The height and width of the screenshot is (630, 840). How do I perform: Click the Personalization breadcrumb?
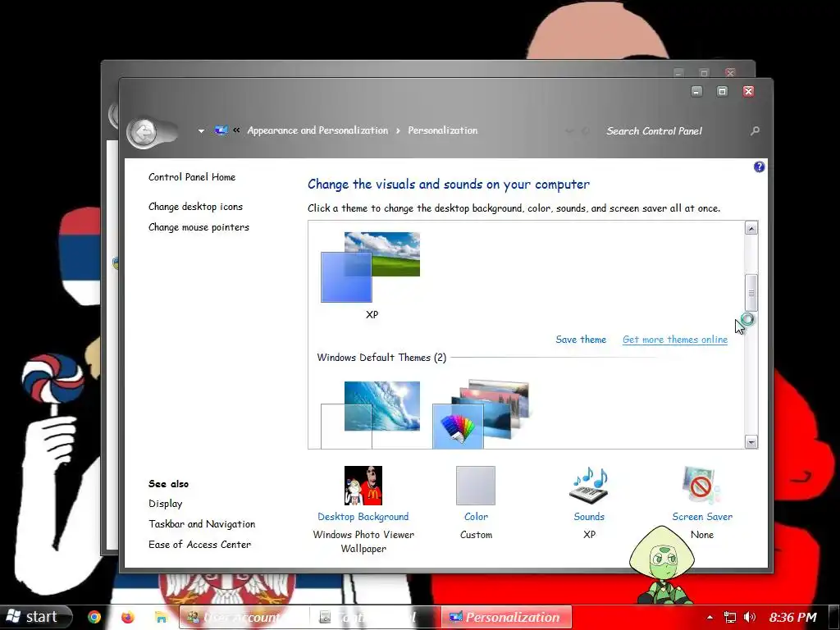pyautogui.click(x=442, y=130)
